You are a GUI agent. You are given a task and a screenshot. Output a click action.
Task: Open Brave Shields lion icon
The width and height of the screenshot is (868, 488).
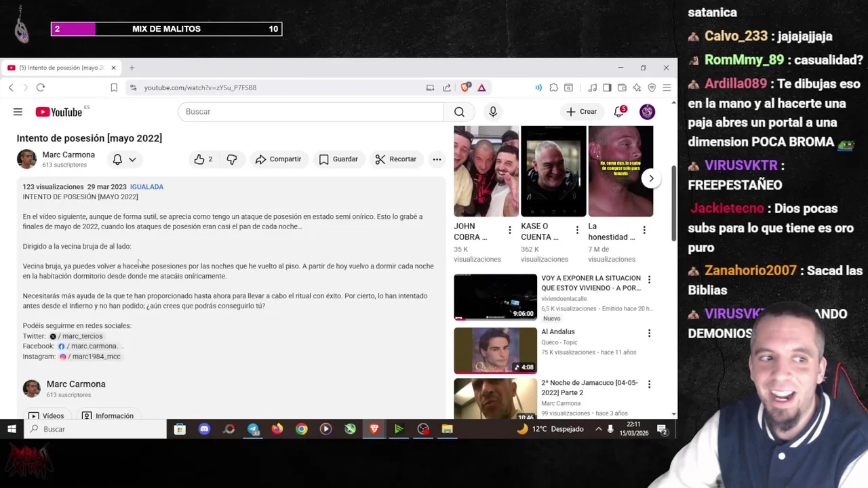(x=465, y=87)
